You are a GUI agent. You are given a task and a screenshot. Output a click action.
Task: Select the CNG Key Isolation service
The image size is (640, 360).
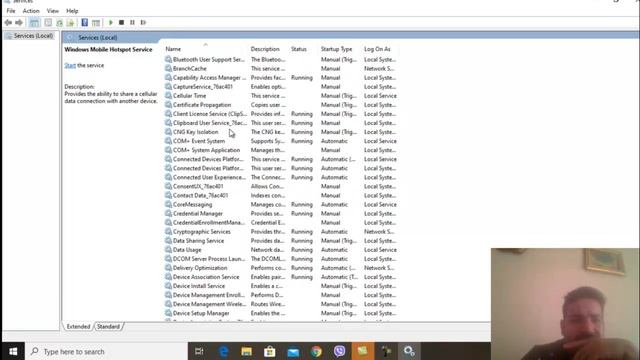point(281,132)
